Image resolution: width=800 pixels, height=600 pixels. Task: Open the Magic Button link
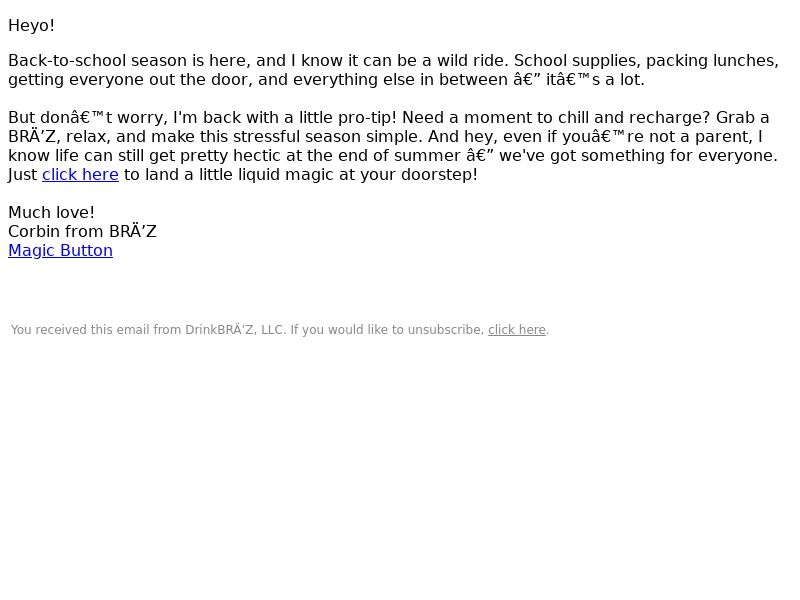click(60, 251)
